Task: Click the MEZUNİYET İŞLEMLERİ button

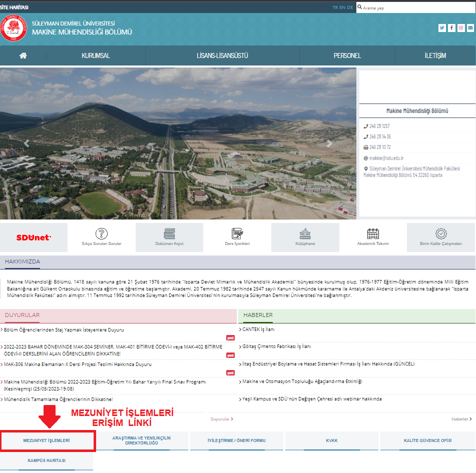Action: point(47,440)
